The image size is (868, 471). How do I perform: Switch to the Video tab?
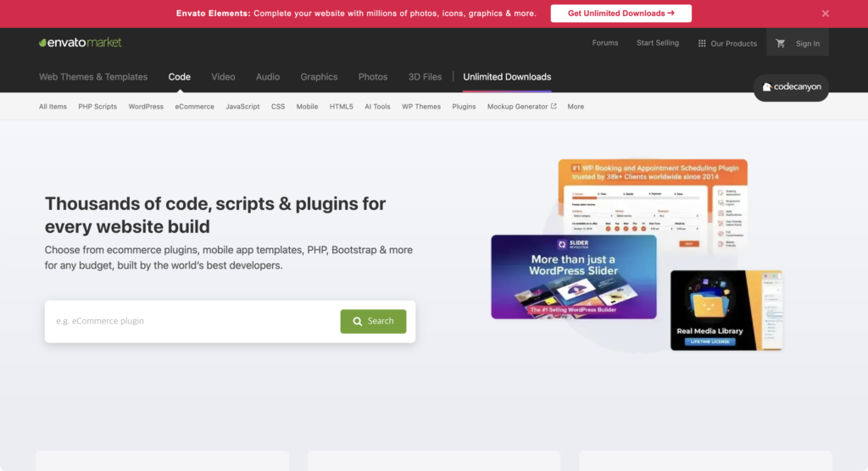tap(223, 77)
